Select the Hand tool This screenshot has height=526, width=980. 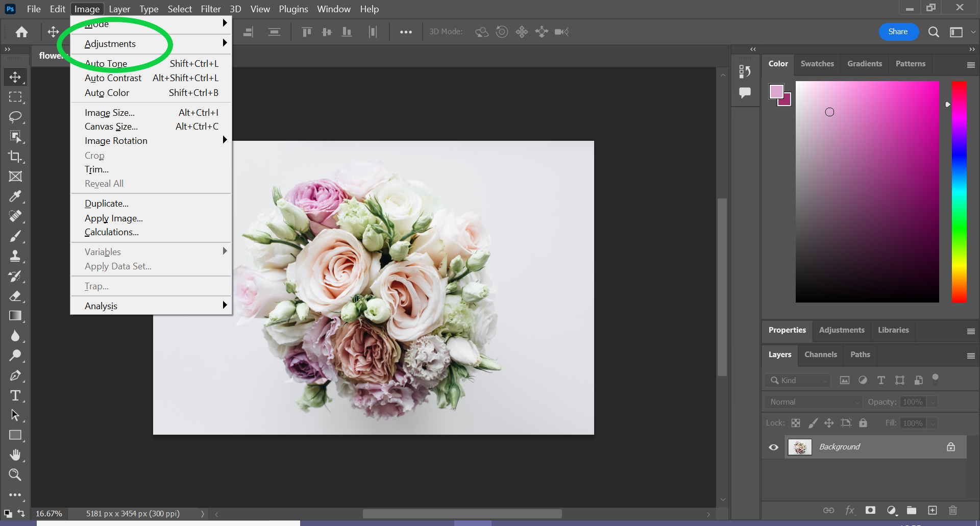[15, 455]
